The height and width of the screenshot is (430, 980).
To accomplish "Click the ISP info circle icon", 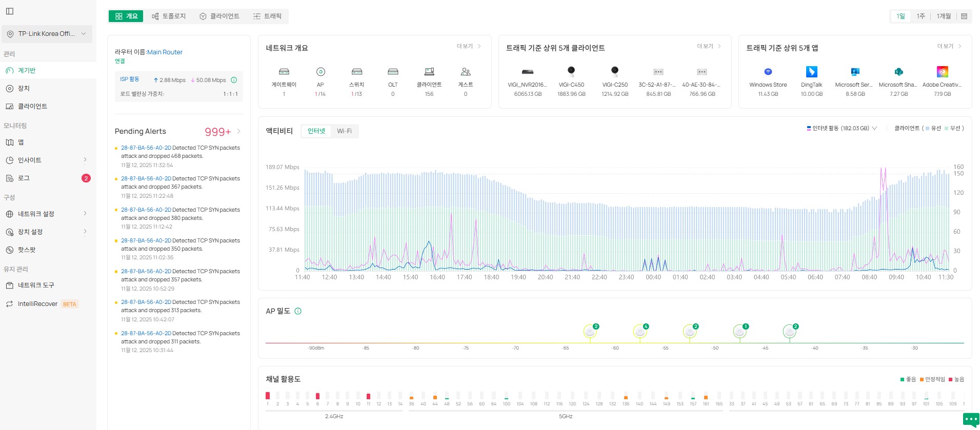I will (234, 80).
